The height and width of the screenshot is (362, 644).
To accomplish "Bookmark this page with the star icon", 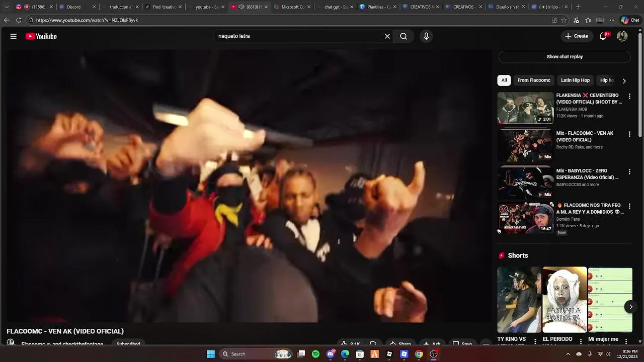I will click(564, 20).
